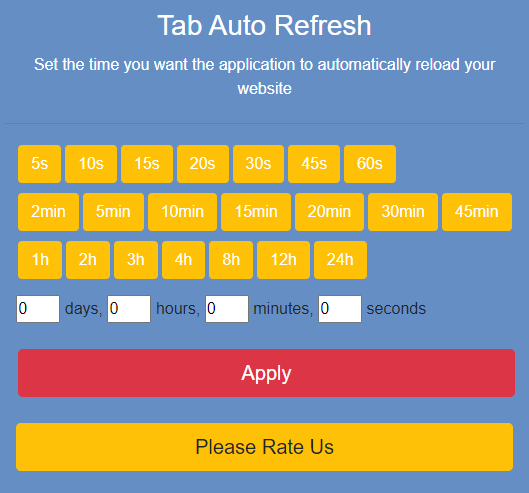Focus the days input field
The image size is (529, 493).
(x=38, y=309)
